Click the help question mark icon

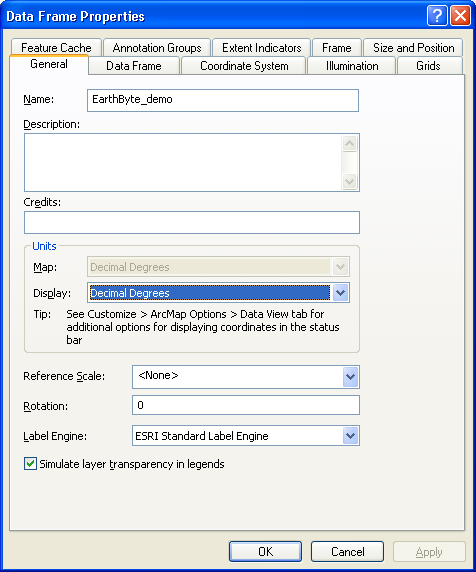click(437, 16)
